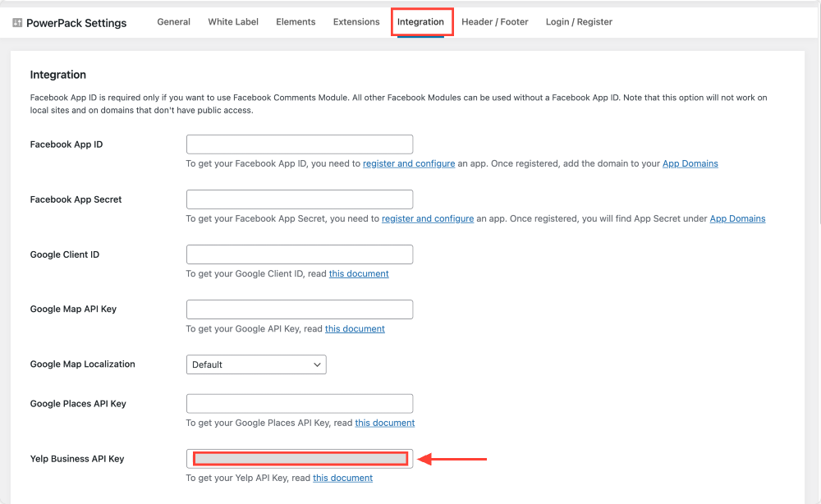Click the Integration section heading
The height and width of the screenshot is (504, 821).
click(x=58, y=75)
